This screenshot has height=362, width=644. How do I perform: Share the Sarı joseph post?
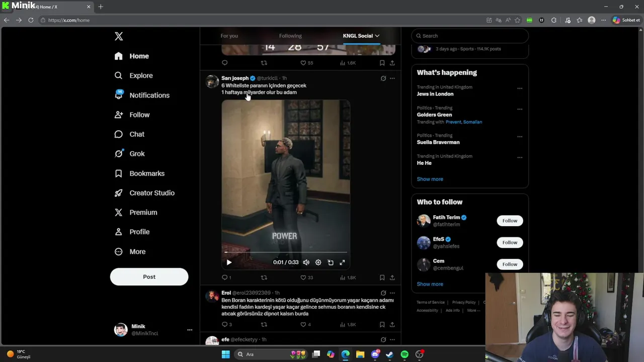pyautogui.click(x=392, y=278)
